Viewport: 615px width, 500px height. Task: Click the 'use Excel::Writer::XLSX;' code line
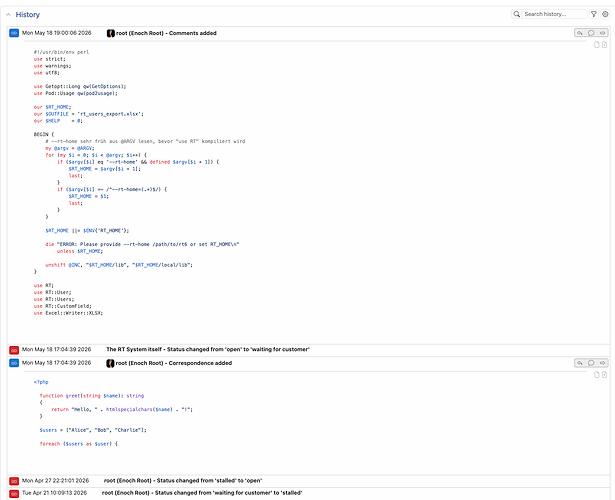(68, 313)
